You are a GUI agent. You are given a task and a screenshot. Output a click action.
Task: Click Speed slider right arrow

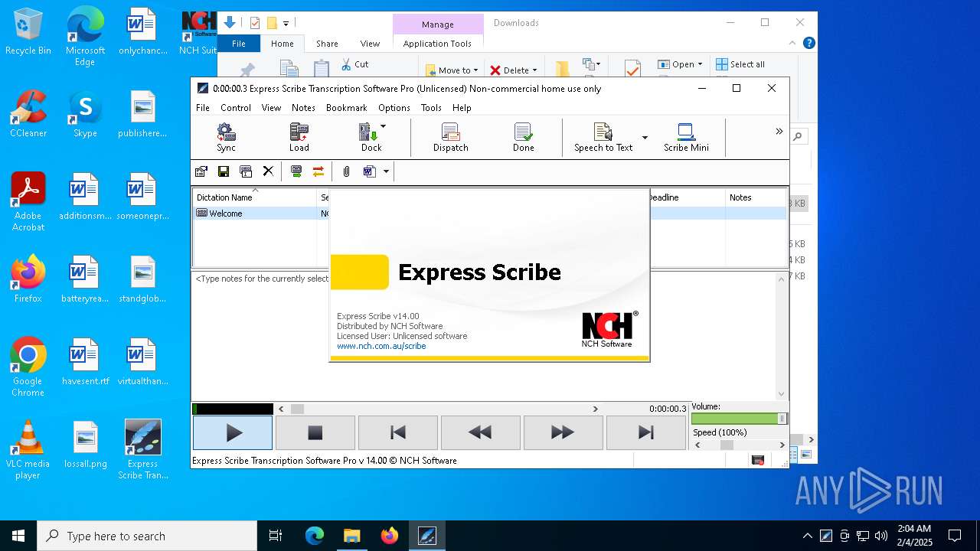782,445
